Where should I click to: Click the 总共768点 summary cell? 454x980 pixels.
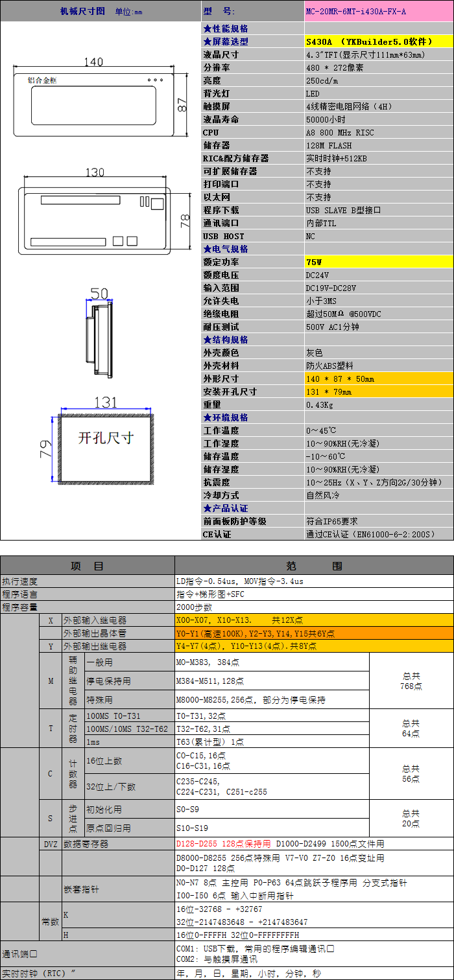(411, 681)
